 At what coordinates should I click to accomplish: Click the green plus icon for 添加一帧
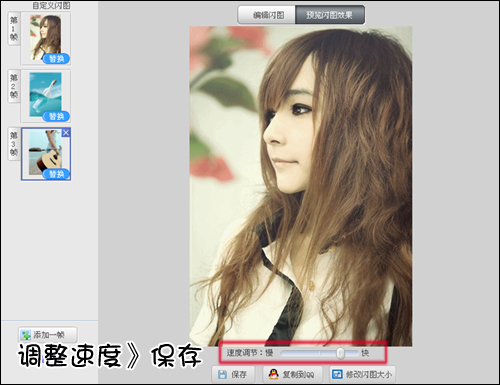(x=25, y=335)
